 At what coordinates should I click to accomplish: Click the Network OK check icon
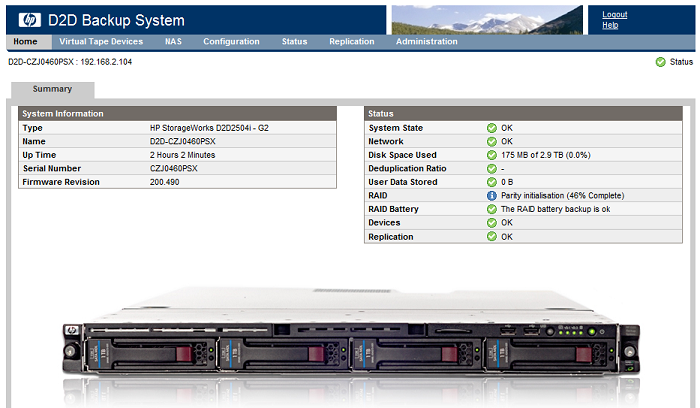click(492, 142)
